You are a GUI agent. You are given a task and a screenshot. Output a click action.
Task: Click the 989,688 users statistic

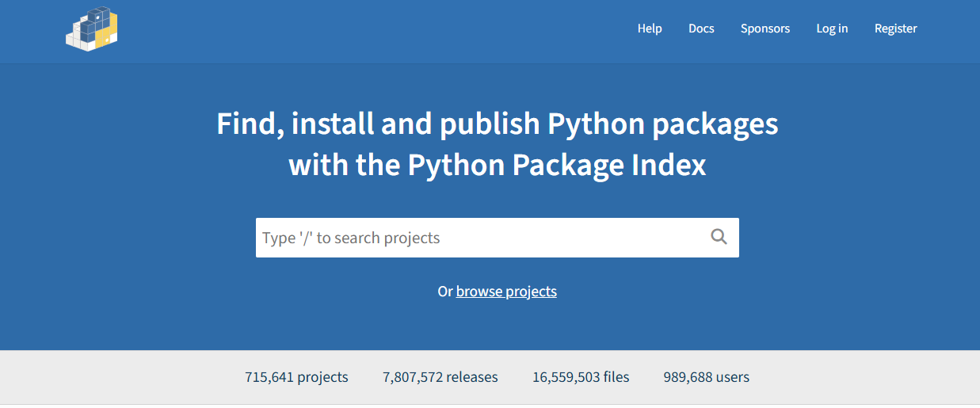706,377
